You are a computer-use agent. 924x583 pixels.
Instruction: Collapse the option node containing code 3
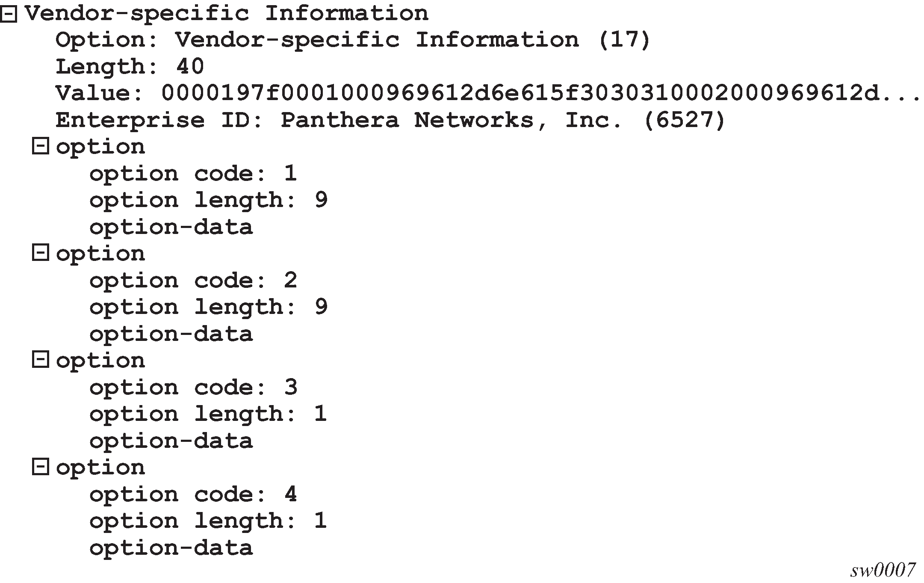pos(40,361)
